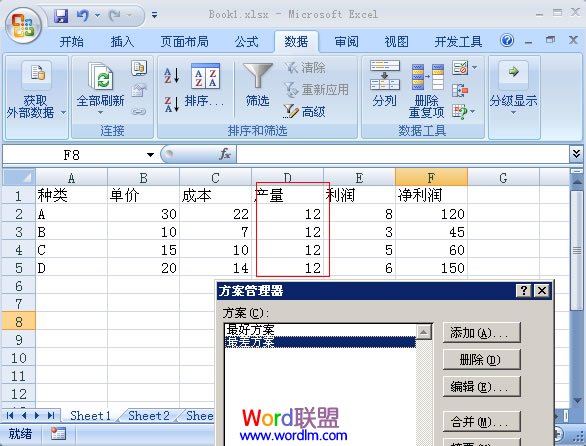This screenshot has width=586, height=446.
Task: Expand the 全部刷新 dropdown arrow
Action: coord(101,113)
